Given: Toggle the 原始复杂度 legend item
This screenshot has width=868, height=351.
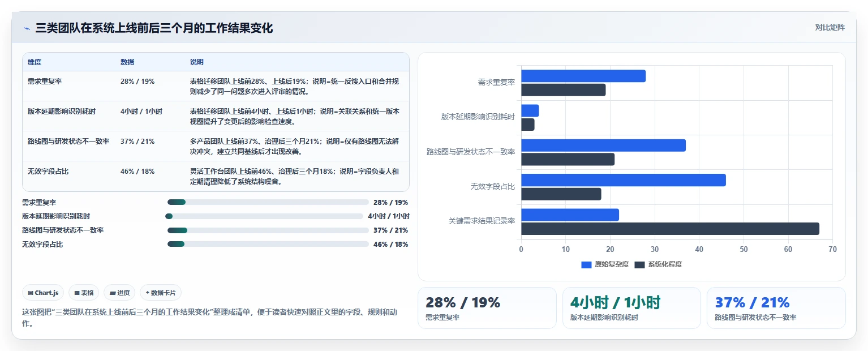Looking at the screenshot, I should [605, 264].
